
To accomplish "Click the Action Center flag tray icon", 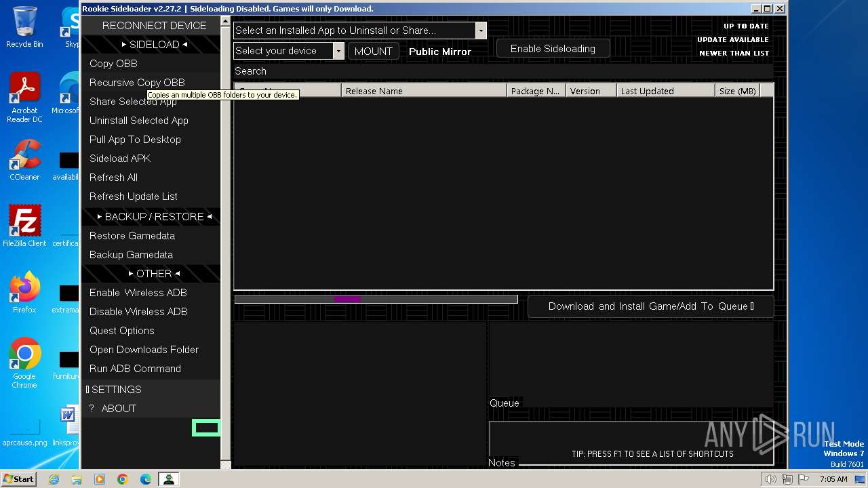I will coord(804,479).
